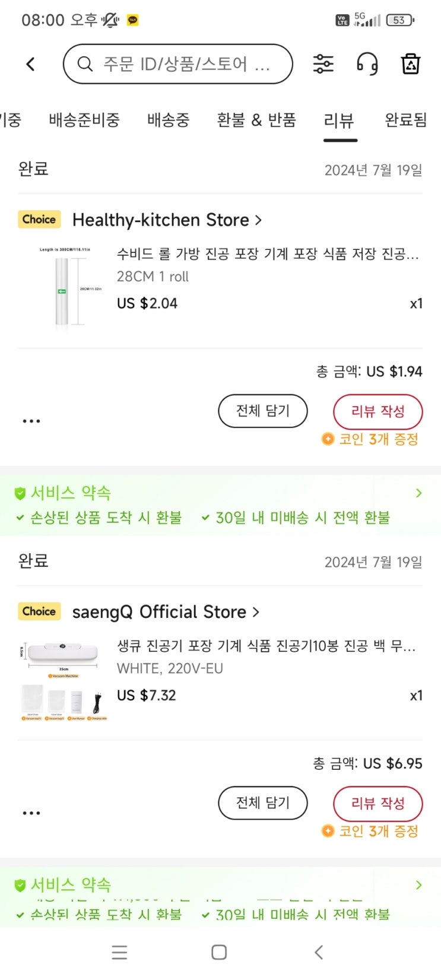This screenshot has width=441, height=980.
Task: Tap the back arrow at top left
Action: (31, 64)
